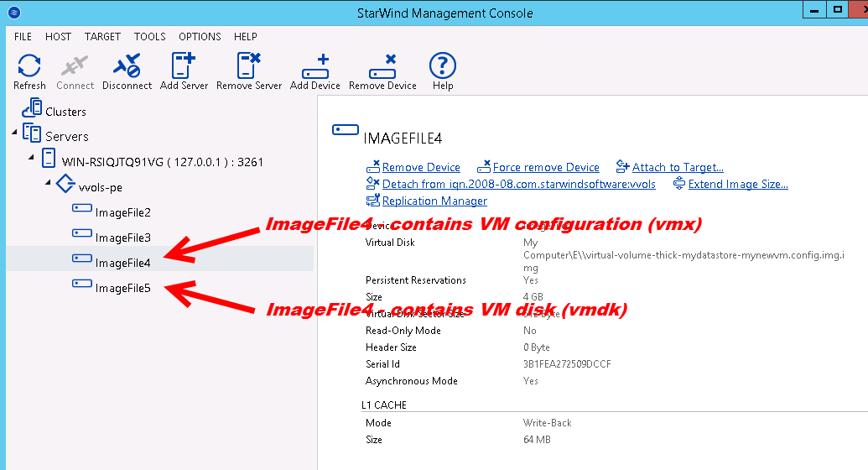868x470 pixels.
Task: Click the Remove Server toolbar icon
Action: (248, 65)
